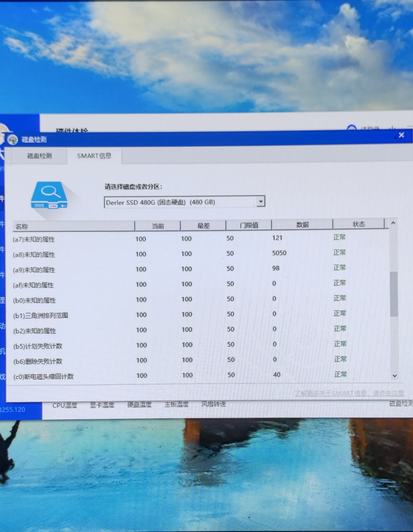Sort by the 名称 column header
413x532 pixels.
tap(73, 226)
